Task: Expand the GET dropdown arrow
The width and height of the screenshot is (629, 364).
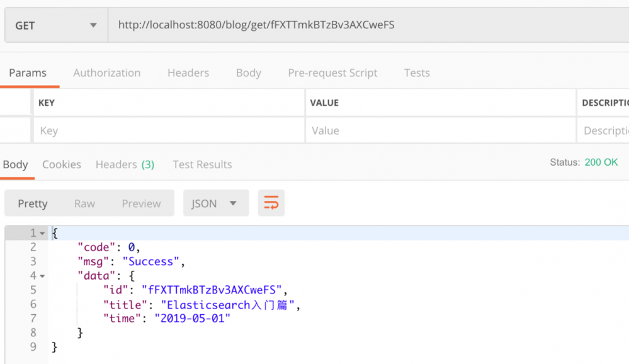Action: tap(93, 25)
